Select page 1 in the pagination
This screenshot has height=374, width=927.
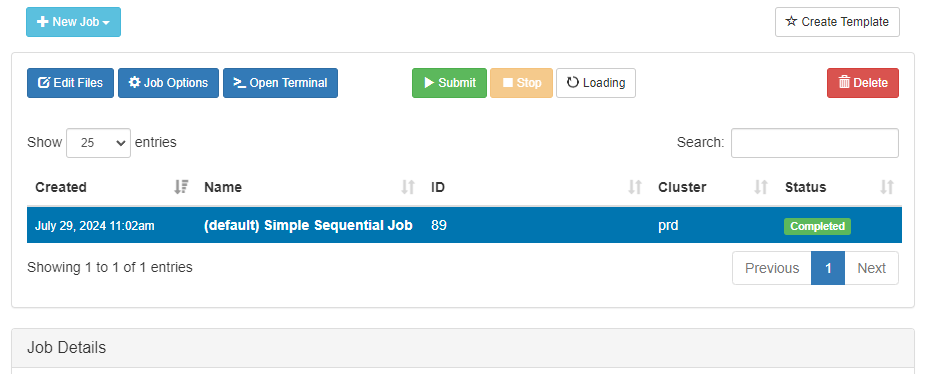[828, 268]
